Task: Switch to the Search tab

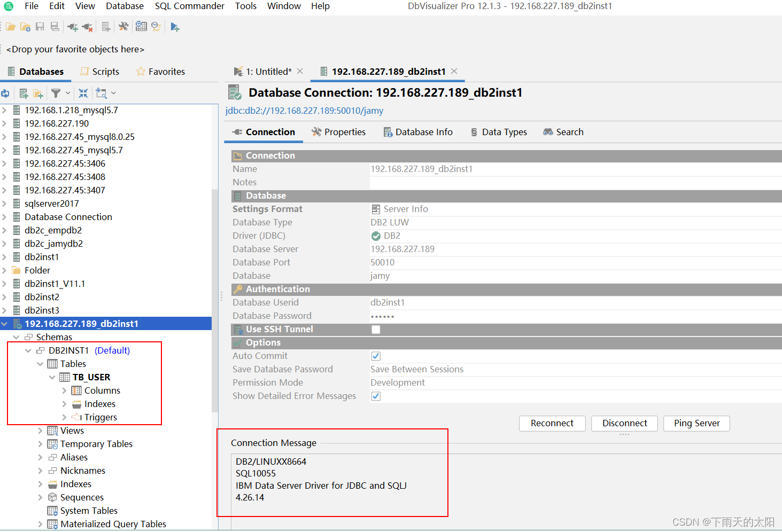Action: 563,132
